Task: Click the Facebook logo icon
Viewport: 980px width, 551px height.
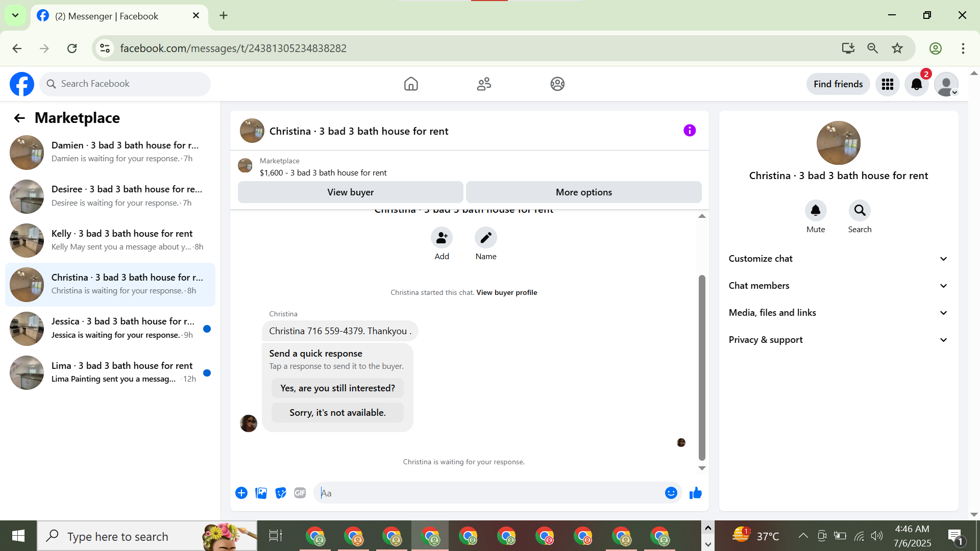Action: [x=22, y=84]
